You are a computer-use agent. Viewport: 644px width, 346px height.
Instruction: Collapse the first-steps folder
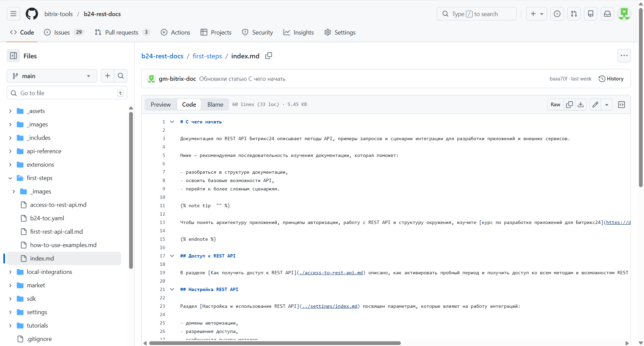coord(10,178)
